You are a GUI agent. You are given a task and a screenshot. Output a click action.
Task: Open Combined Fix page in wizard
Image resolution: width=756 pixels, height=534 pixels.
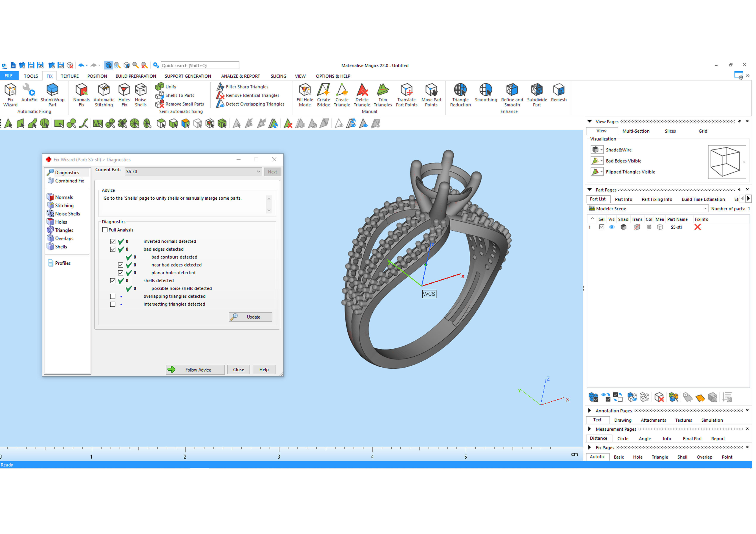(66, 181)
